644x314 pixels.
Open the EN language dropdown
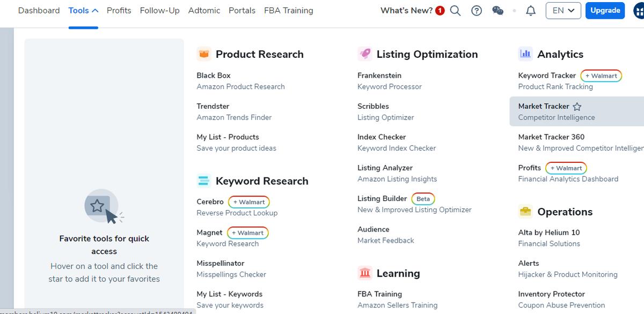[563, 11]
